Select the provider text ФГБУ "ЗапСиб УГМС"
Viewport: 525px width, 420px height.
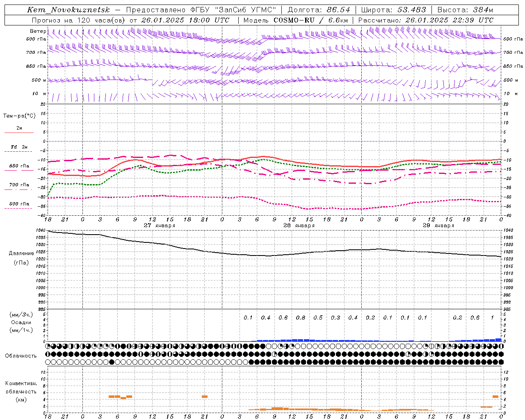pyautogui.click(x=233, y=10)
